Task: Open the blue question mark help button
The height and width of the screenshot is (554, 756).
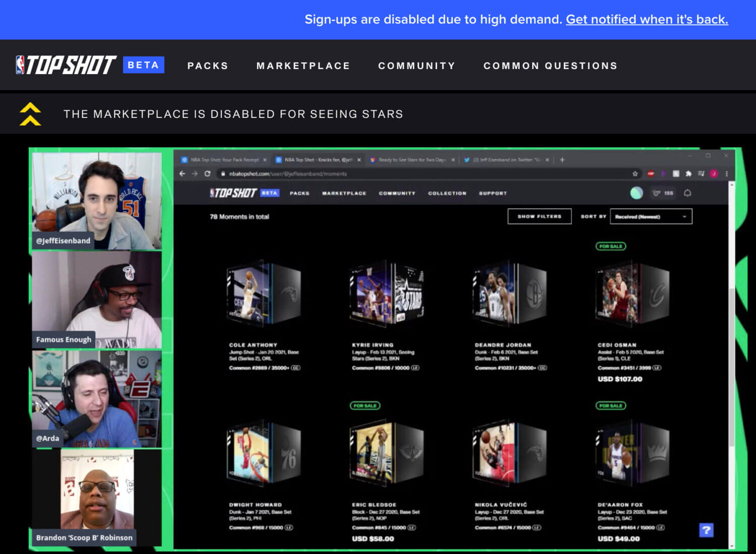Action: (706, 530)
